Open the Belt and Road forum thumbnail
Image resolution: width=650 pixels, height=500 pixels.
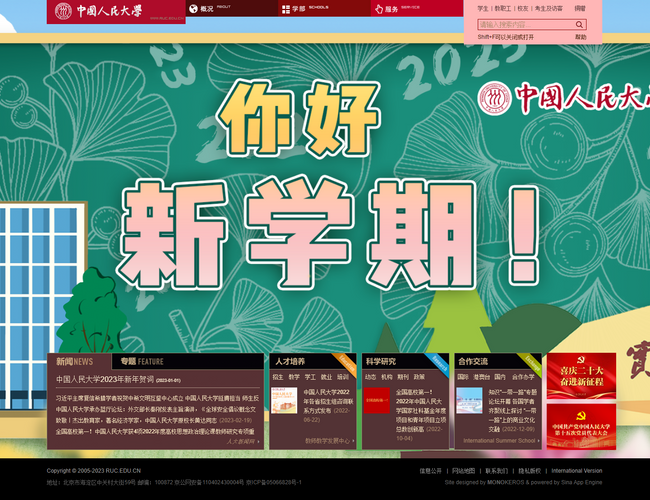click(x=469, y=400)
